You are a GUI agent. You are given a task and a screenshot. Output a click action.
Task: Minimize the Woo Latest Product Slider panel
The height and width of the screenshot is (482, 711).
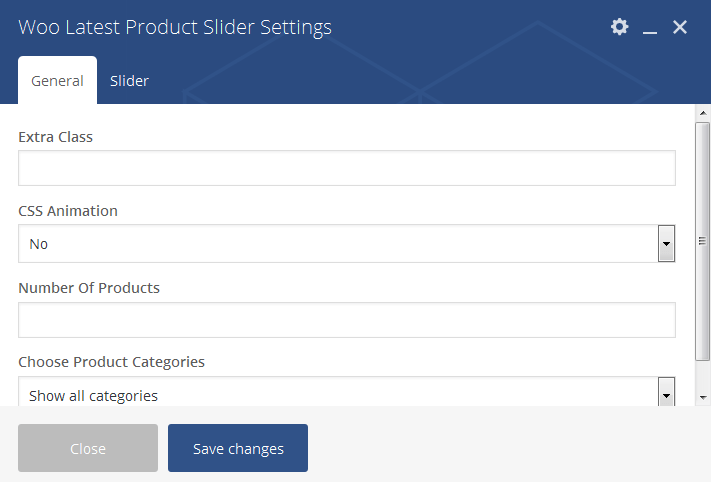[650, 28]
